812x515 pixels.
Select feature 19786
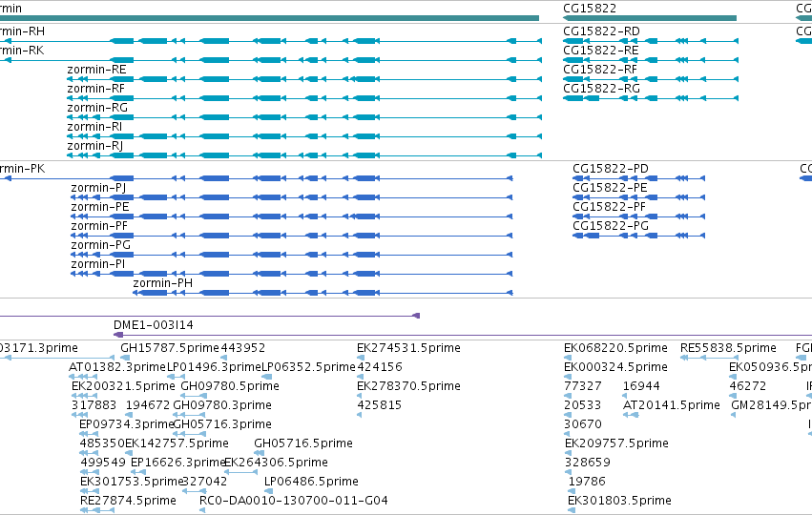tap(587, 482)
